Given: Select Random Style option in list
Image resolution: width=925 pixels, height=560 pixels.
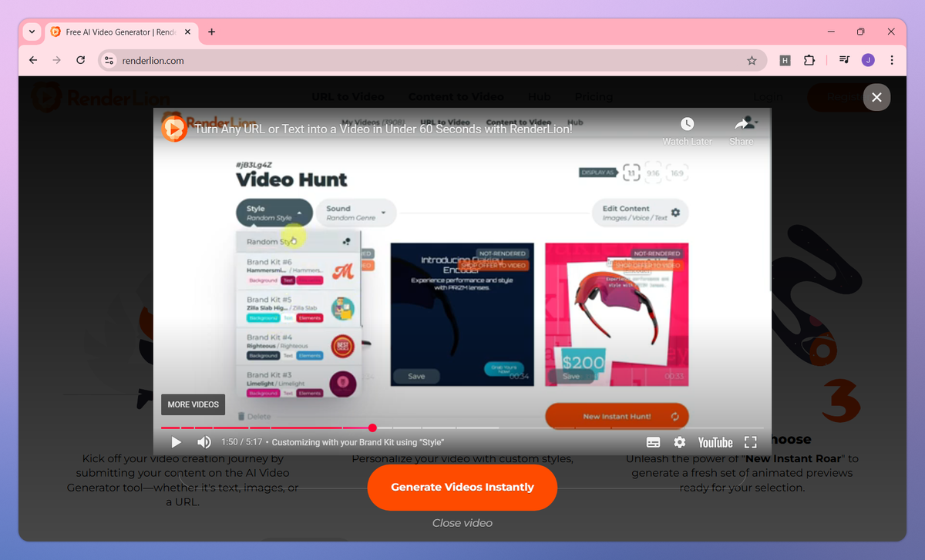Looking at the screenshot, I should (x=299, y=241).
